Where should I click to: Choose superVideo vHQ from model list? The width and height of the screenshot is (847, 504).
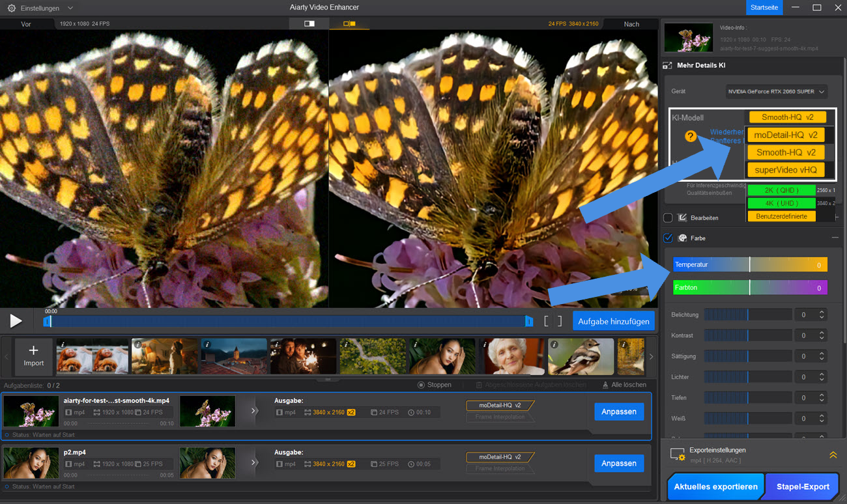tap(785, 170)
